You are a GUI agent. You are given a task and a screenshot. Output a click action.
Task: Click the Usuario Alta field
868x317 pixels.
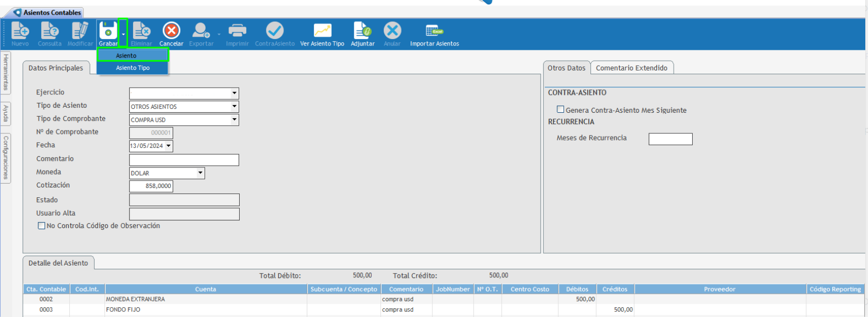(x=184, y=214)
